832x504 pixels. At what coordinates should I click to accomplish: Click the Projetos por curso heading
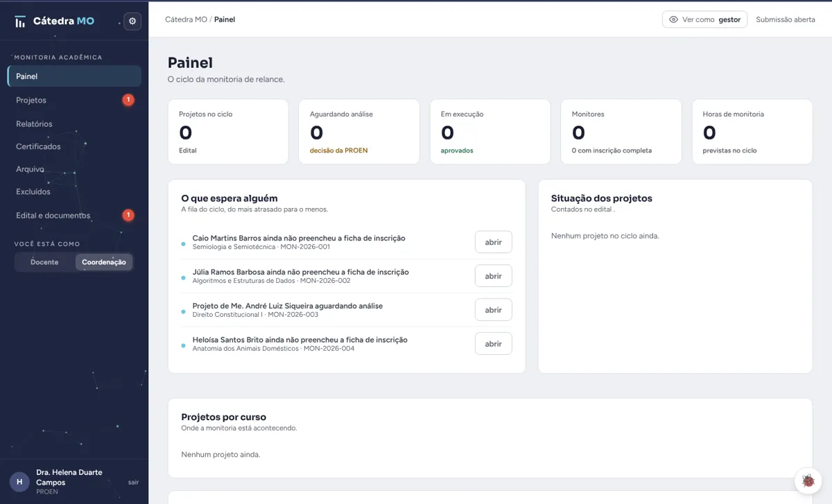(224, 417)
